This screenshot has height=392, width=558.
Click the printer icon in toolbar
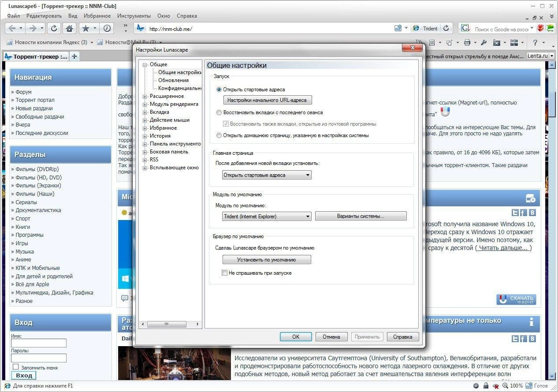click(x=467, y=43)
